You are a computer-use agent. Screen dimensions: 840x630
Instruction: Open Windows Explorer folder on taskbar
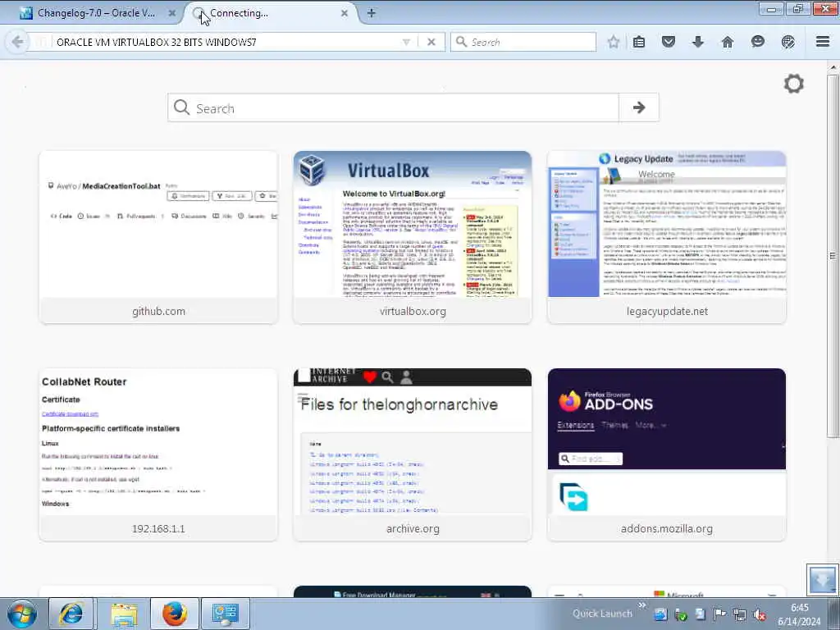click(x=124, y=614)
